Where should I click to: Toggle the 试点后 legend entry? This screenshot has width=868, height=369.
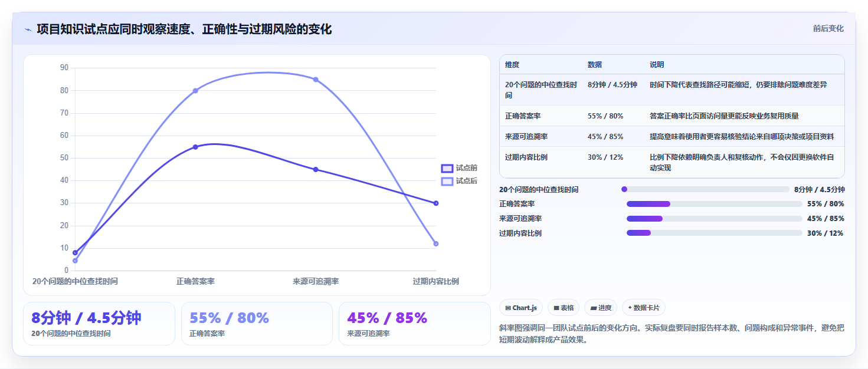pyautogui.click(x=460, y=181)
